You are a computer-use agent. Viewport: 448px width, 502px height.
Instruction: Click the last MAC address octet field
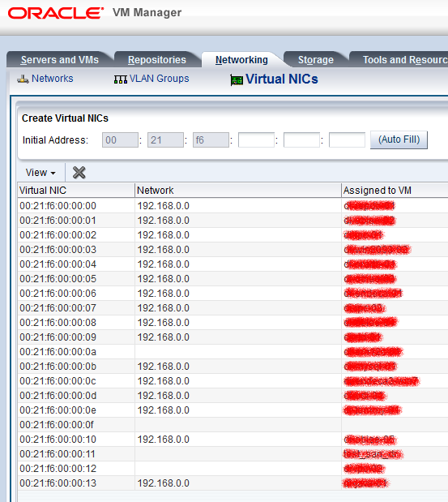[347, 140]
